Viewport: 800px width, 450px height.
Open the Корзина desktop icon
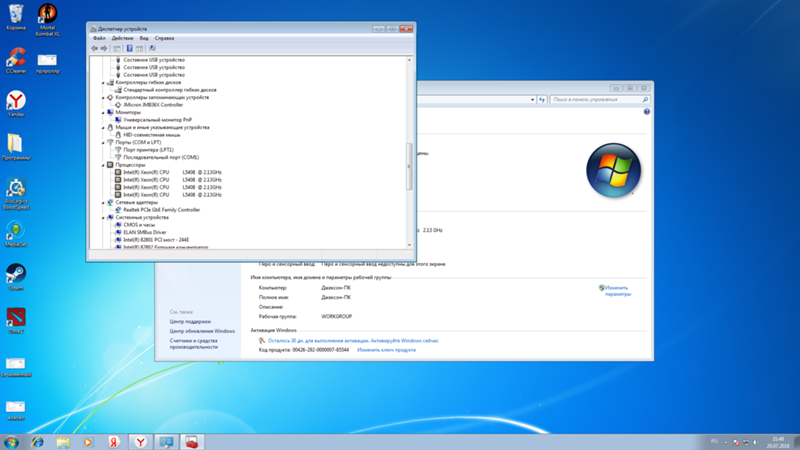(x=16, y=18)
